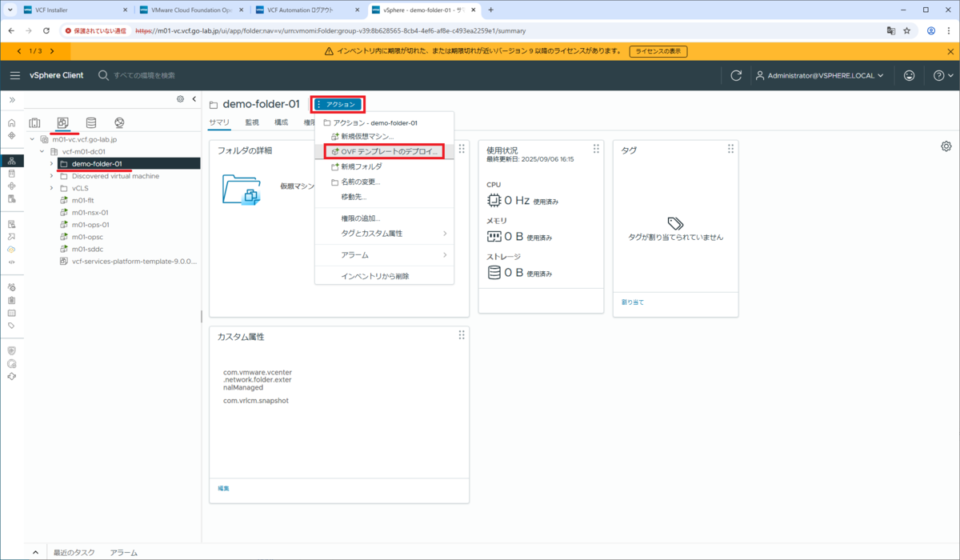Open the タグとカスタム属性 submenu

[384, 234]
